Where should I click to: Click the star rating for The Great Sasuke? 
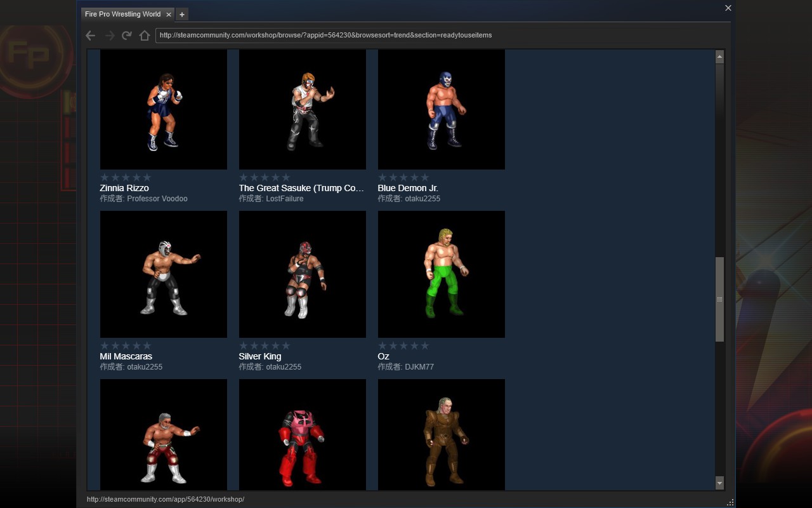coord(265,177)
